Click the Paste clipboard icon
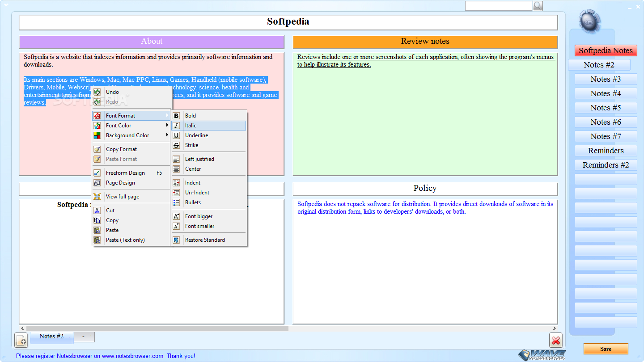The width and height of the screenshot is (644, 362). pyautogui.click(x=97, y=230)
